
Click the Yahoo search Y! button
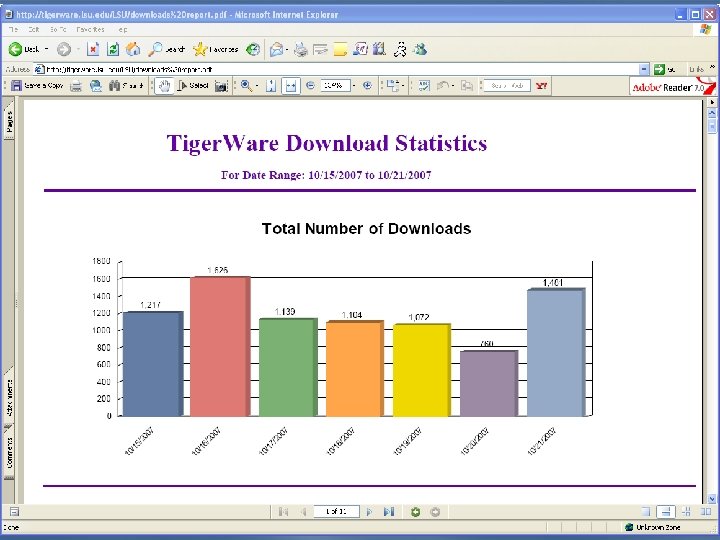point(541,86)
